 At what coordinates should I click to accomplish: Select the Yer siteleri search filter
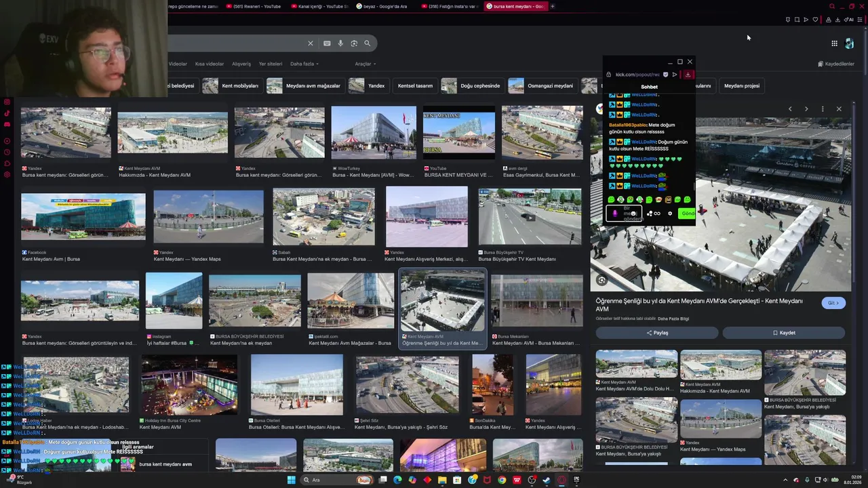[x=271, y=64]
